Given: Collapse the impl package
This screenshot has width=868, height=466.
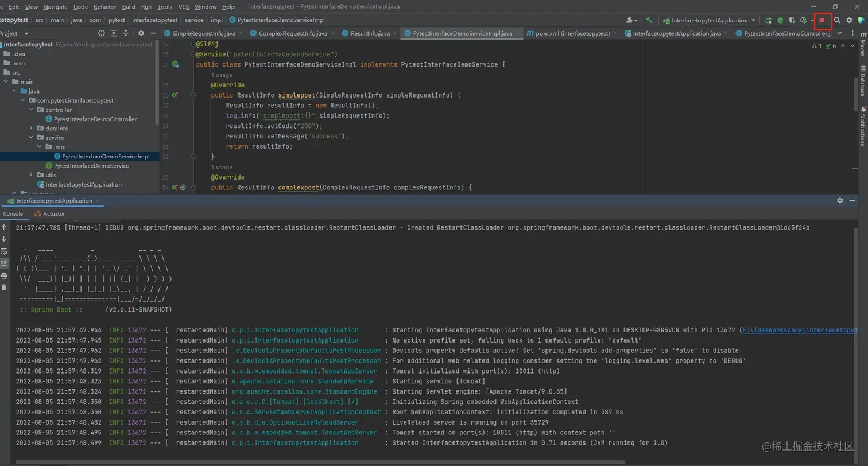Looking at the screenshot, I should tap(39, 147).
